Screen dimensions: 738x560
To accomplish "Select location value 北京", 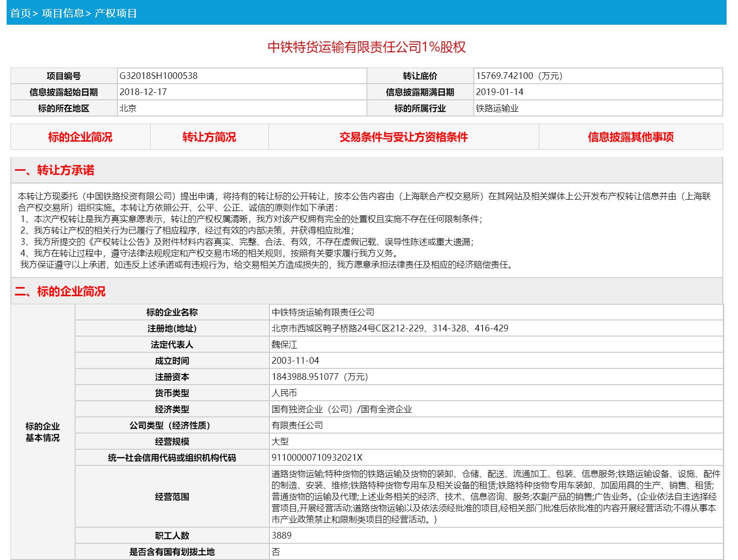I will 128,108.
